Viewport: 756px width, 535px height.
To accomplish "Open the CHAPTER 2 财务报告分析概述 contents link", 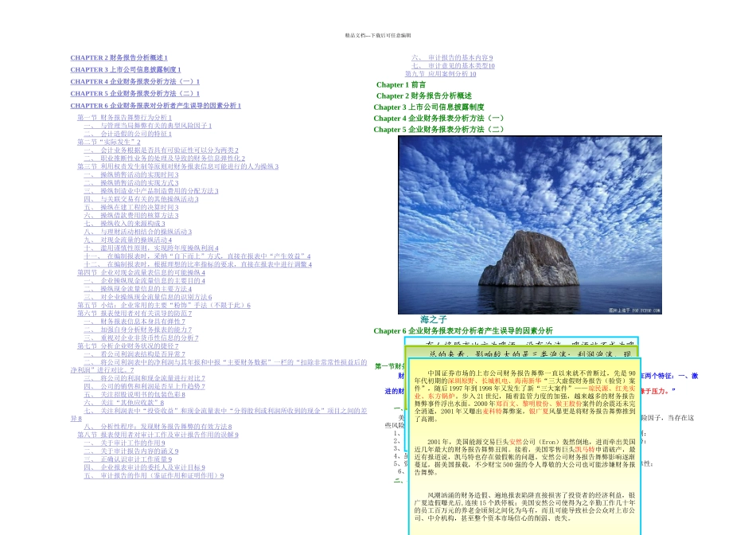I will 119,57.
